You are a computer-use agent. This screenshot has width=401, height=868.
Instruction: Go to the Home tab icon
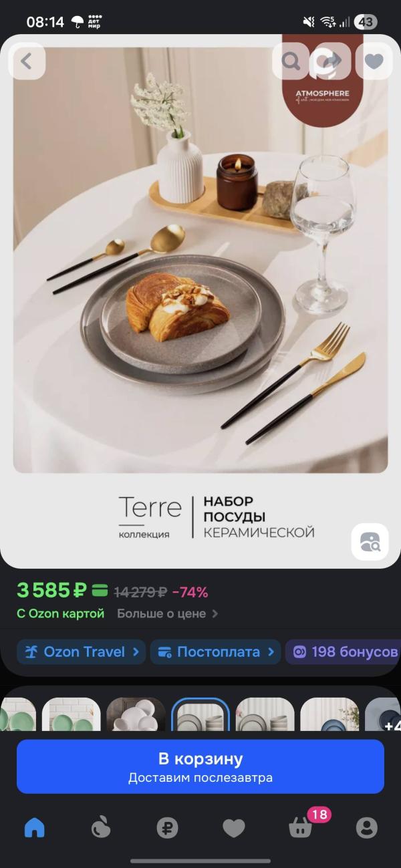(34, 829)
